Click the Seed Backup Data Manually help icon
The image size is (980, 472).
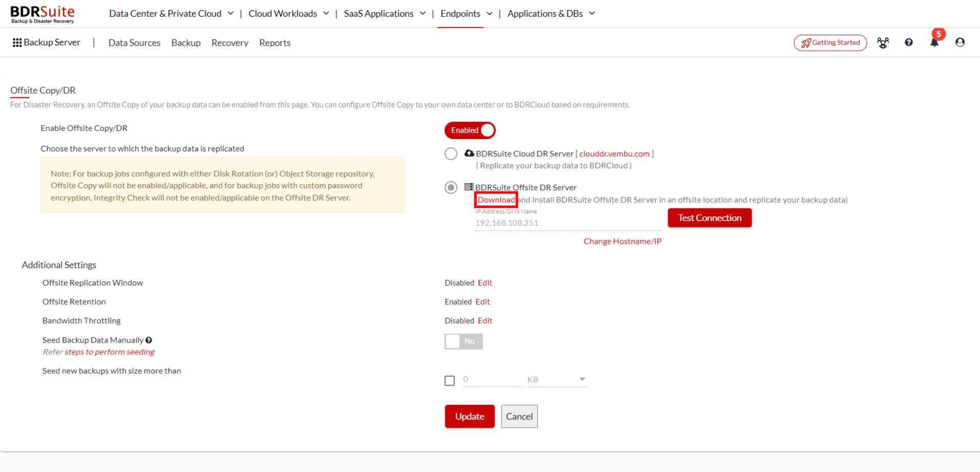(149, 340)
